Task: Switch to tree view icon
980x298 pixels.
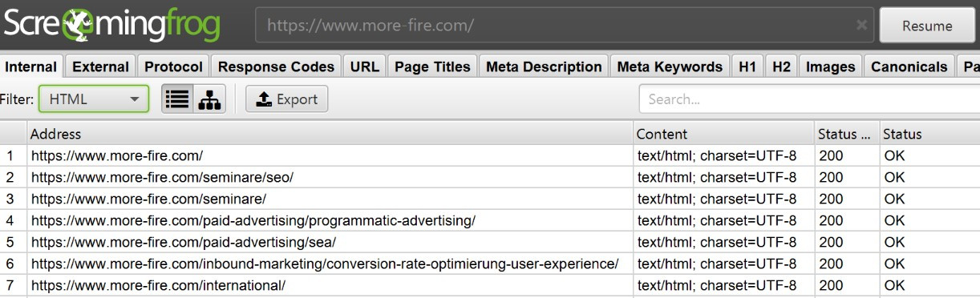Action: click(x=209, y=99)
